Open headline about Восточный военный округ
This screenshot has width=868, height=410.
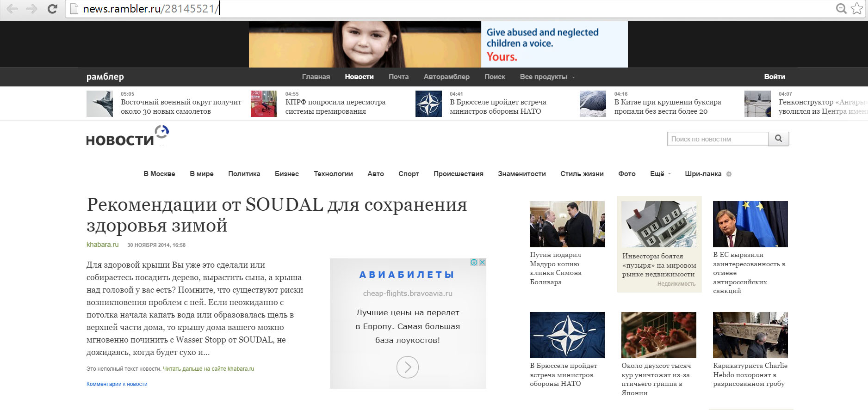(x=181, y=107)
